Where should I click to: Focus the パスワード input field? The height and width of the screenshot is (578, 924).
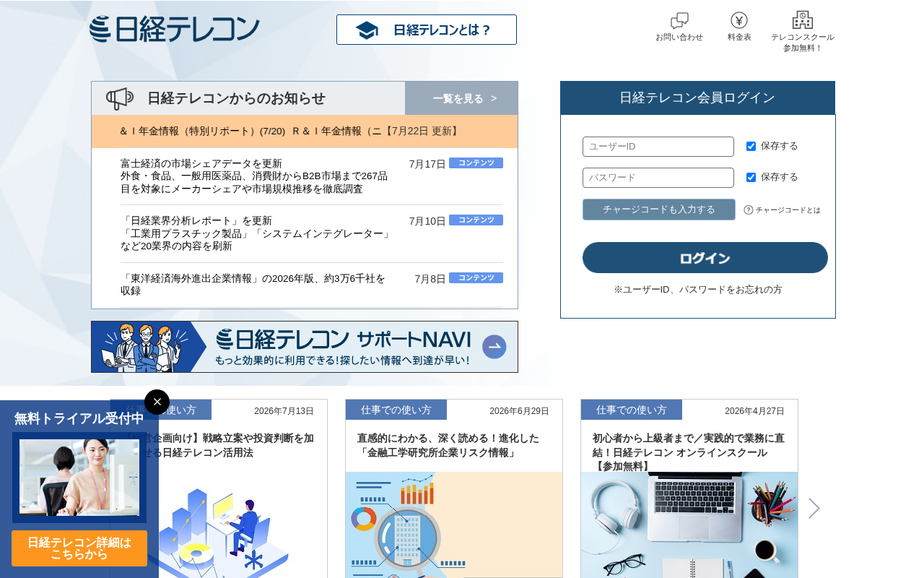tap(658, 178)
